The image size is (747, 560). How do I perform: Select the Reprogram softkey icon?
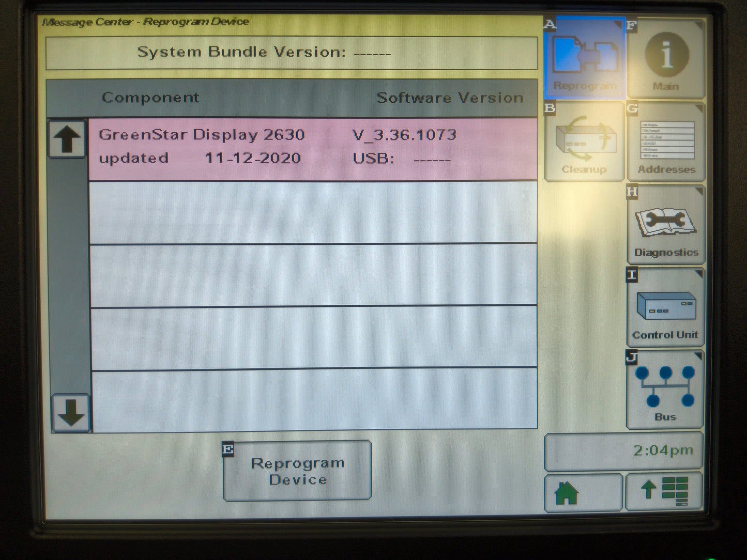click(x=585, y=58)
